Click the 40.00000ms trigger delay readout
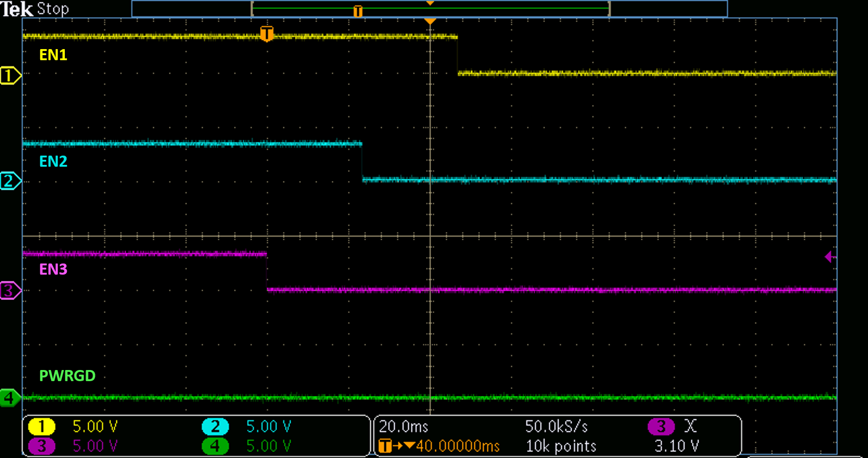The image size is (868, 458). (457, 446)
